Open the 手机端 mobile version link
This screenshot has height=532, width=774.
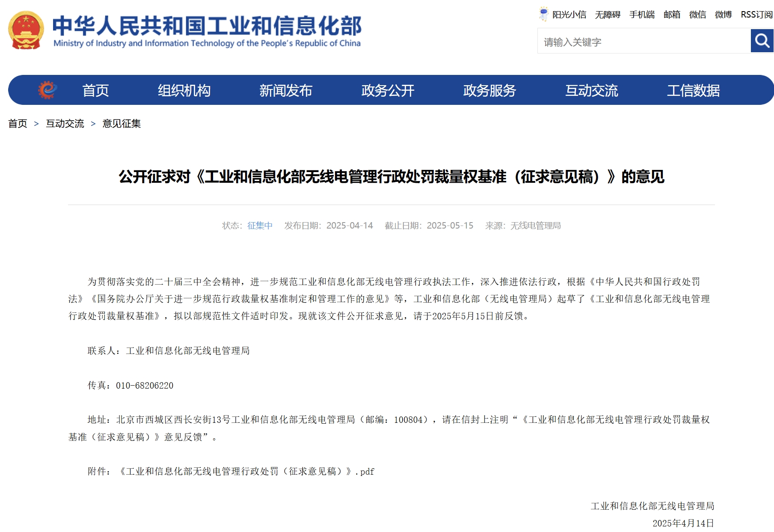pos(642,15)
